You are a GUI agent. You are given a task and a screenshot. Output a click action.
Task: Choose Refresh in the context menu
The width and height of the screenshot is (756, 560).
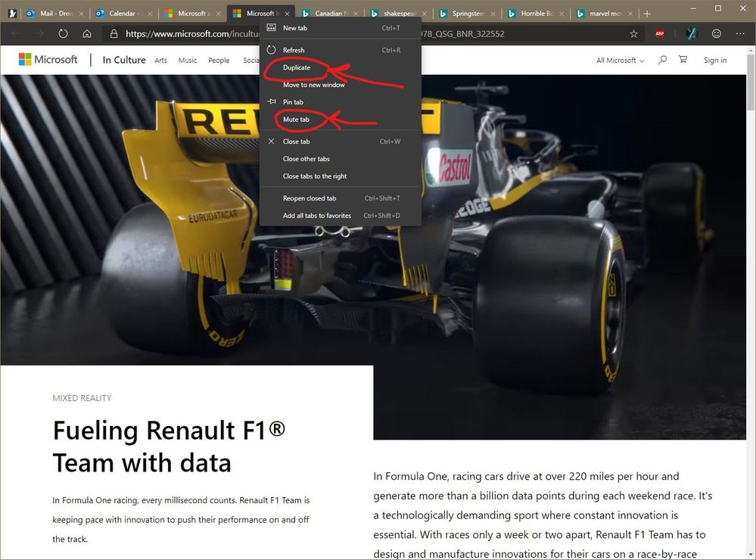(x=341, y=50)
